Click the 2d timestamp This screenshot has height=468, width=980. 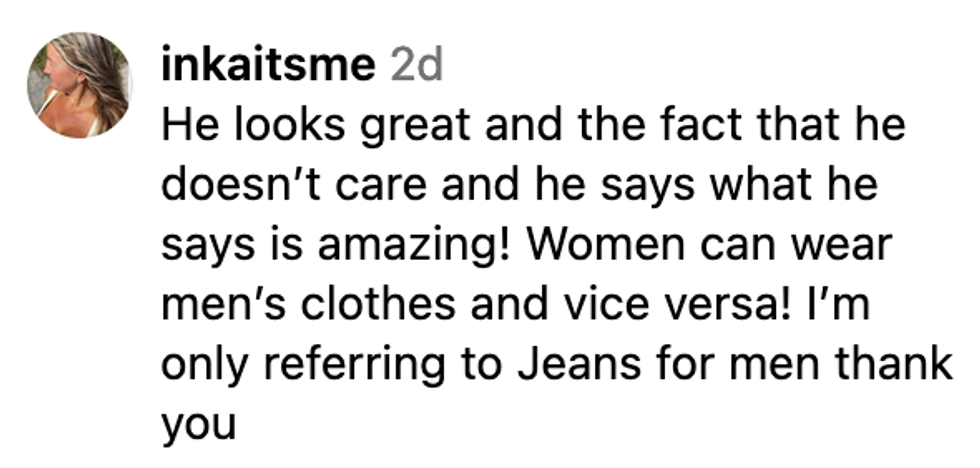[x=415, y=66]
